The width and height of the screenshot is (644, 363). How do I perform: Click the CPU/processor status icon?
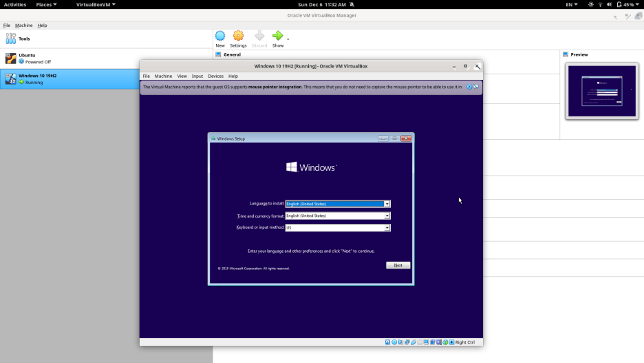tap(439, 342)
